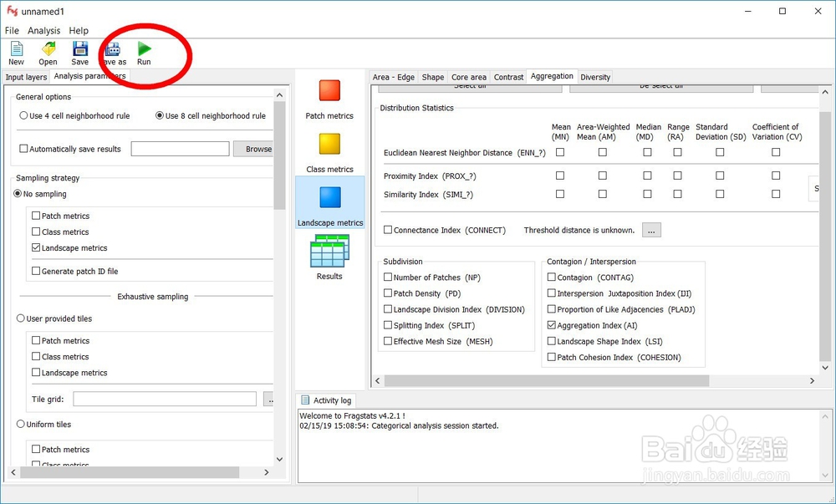The height and width of the screenshot is (504, 836).
Task: Click the Activity log tab icon
Action: pos(305,400)
